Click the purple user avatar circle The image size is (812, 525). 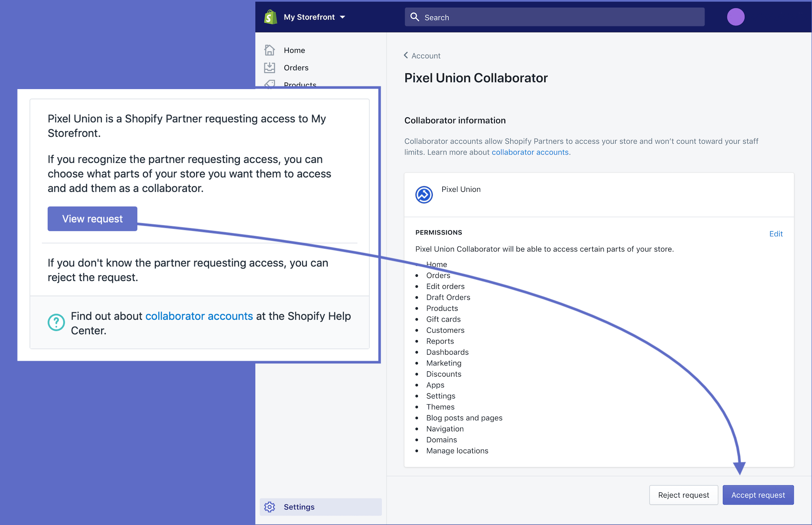(735, 17)
